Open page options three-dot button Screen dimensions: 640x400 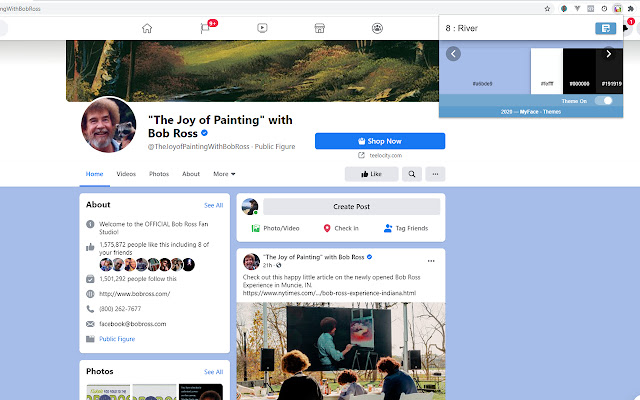pyautogui.click(x=435, y=174)
